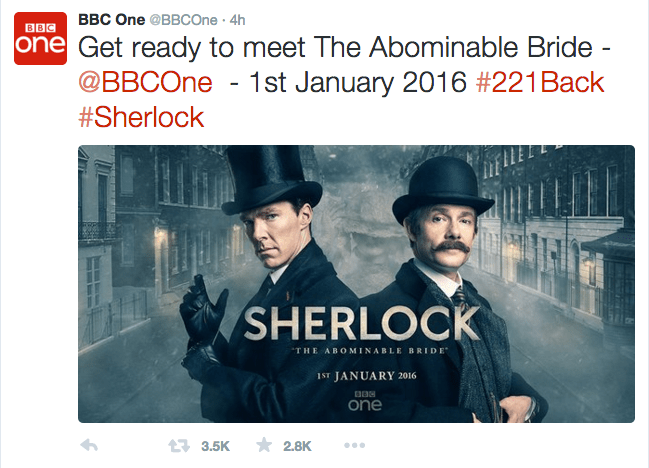The image size is (649, 468).
Task: Open the BBC One profile name link
Action: [x=111, y=19]
